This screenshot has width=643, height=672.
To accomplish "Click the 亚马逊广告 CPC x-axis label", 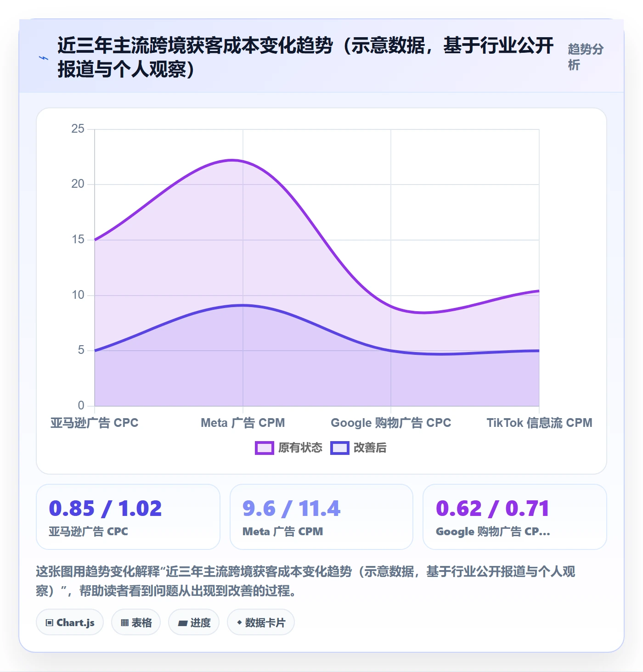I will [95, 423].
